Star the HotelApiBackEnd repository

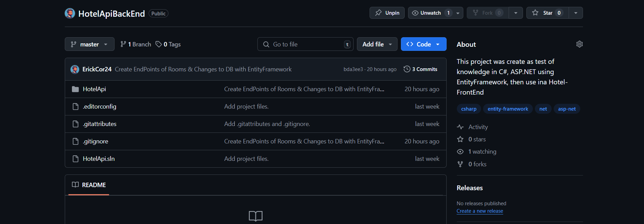(548, 13)
